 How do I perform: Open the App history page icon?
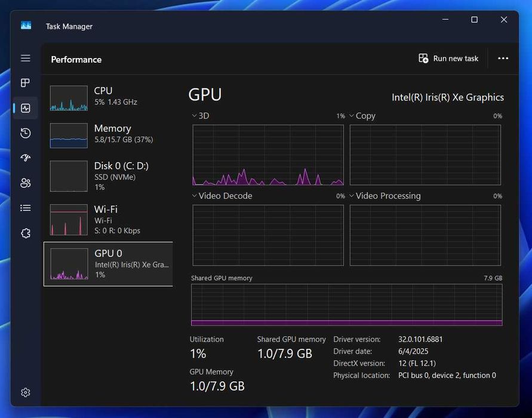click(26, 133)
